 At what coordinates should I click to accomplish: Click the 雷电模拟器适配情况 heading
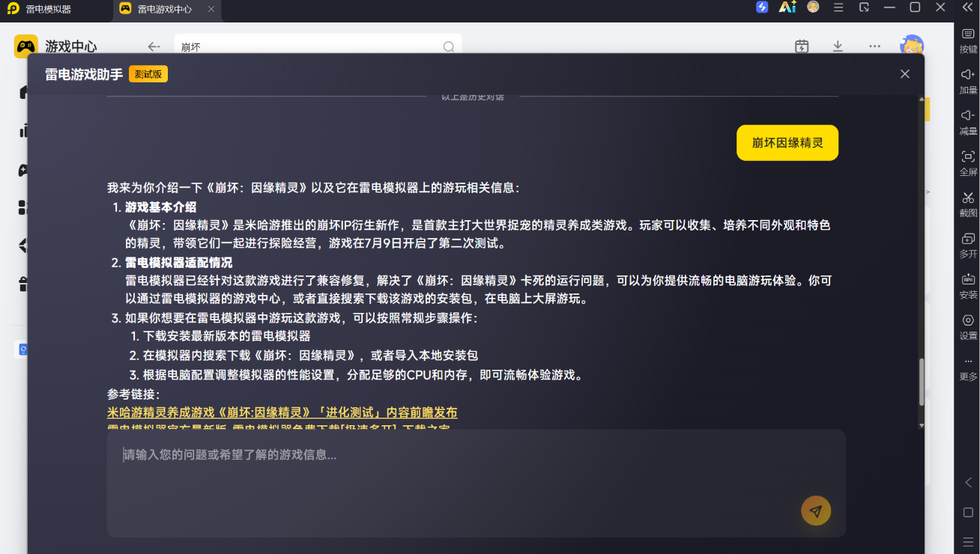click(178, 263)
